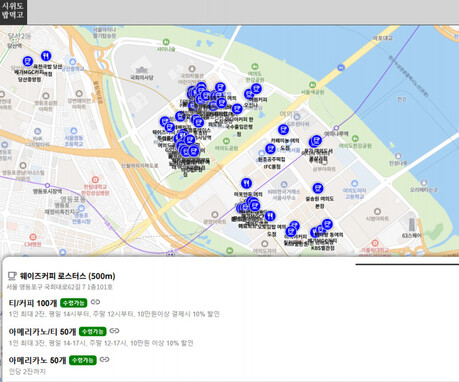This screenshot has height=382, width=459.
Task: Open the coffee marker above 카페이눙 여의도점
Action: [283, 130]
